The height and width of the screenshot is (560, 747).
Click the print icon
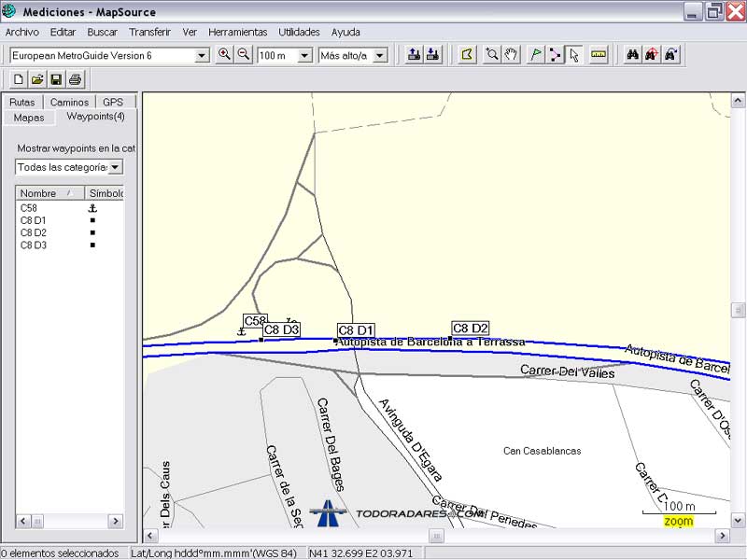pos(76,79)
